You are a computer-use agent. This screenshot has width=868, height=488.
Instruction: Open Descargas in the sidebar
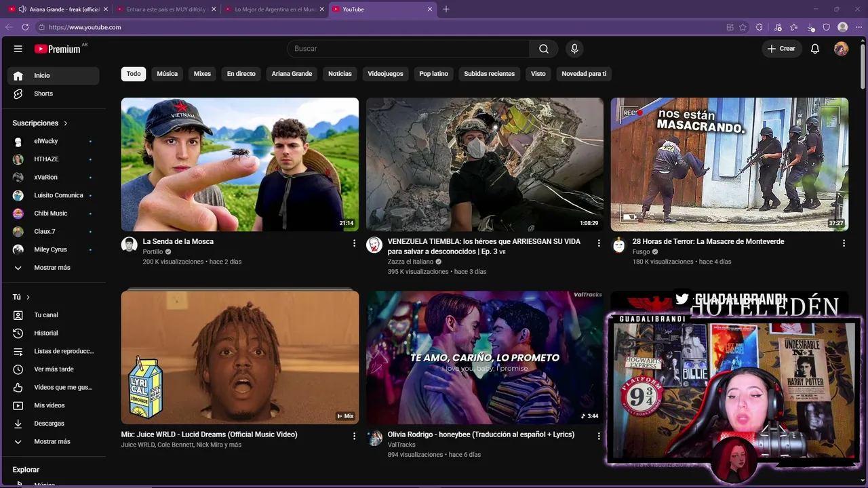coord(54,424)
